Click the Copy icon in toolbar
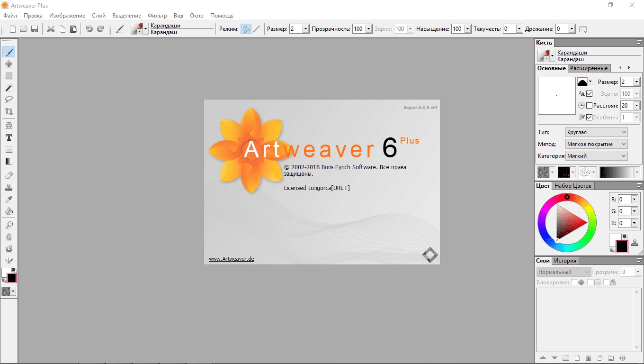 click(x=62, y=29)
